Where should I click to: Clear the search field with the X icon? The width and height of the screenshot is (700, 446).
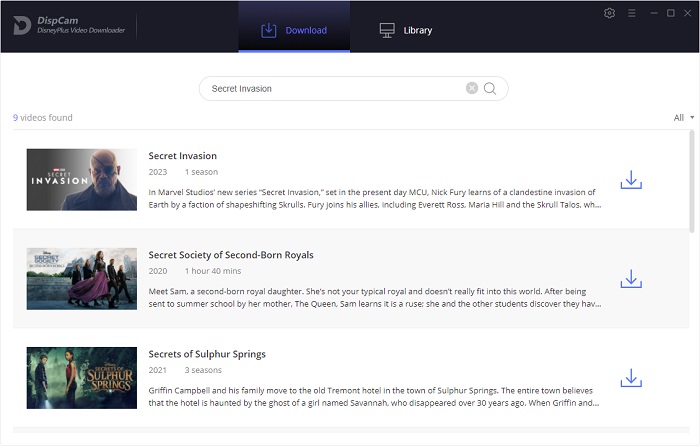(x=472, y=88)
